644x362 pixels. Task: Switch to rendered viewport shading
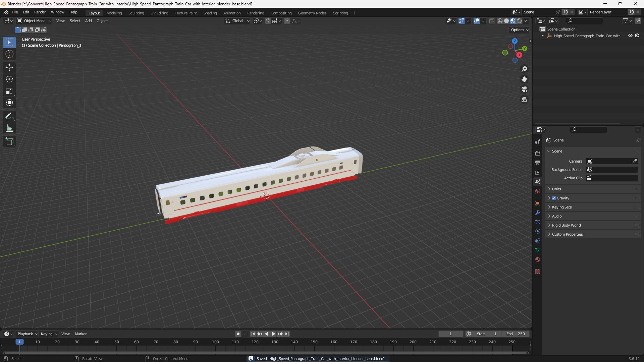[519, 21]
